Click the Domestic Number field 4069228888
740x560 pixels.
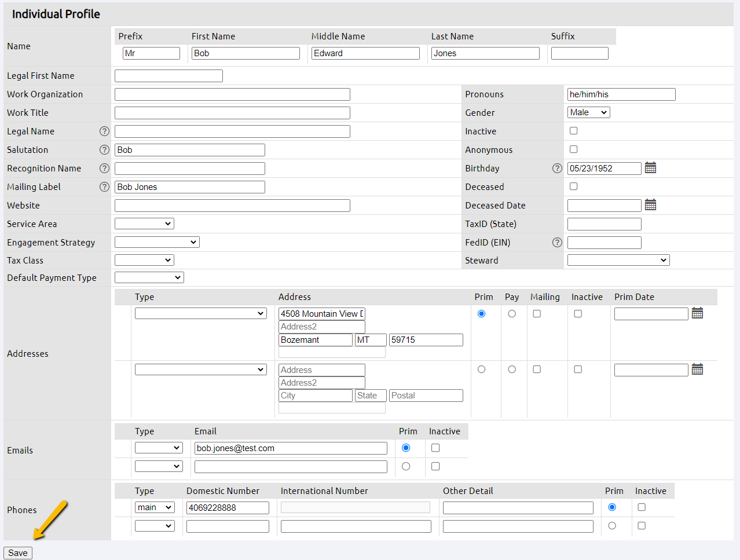coord(228,508)
